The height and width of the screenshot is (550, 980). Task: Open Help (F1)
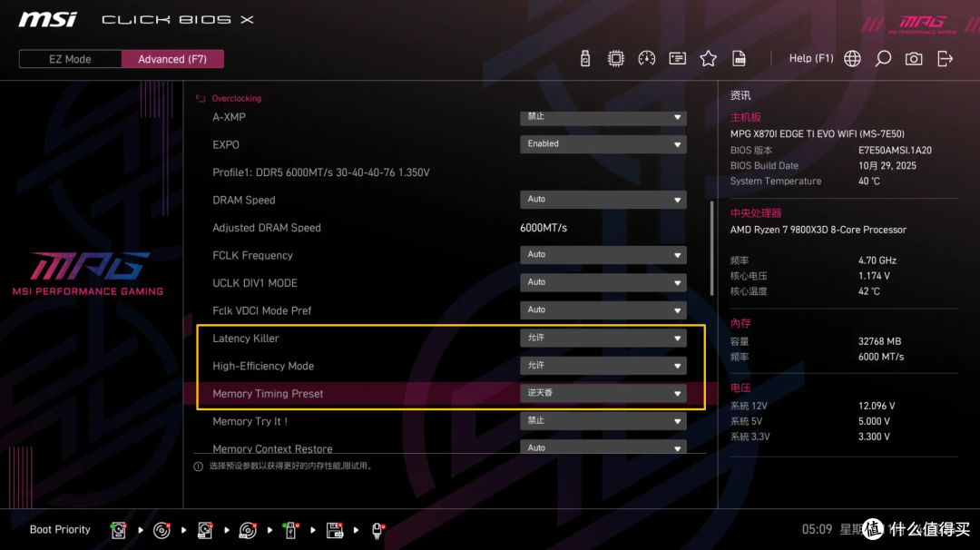(811, 58)
